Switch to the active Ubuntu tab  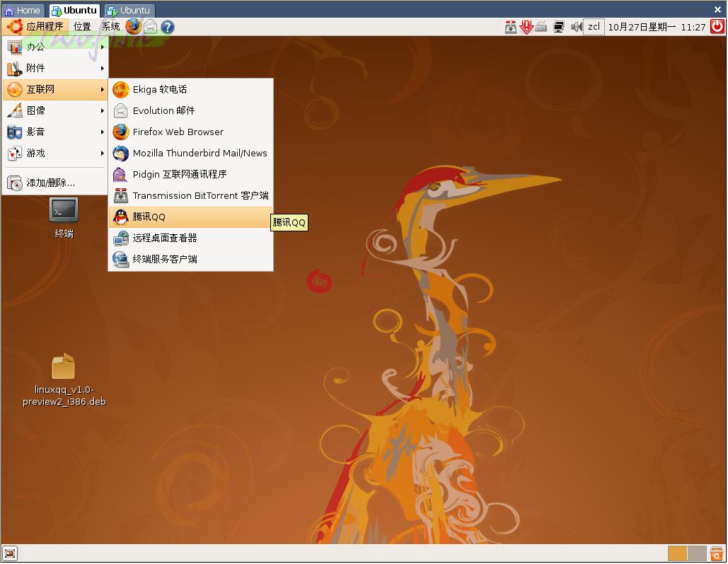tap(74, 10)
